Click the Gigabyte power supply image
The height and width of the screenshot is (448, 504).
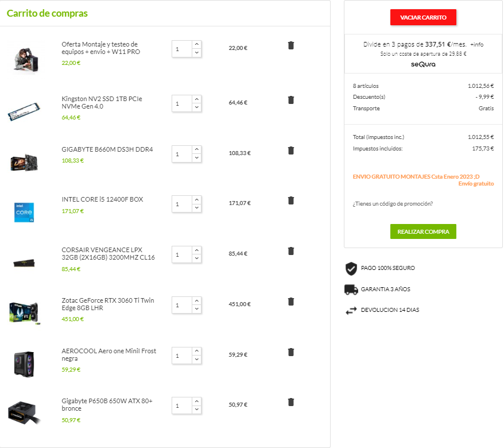(x=25, y=413)
